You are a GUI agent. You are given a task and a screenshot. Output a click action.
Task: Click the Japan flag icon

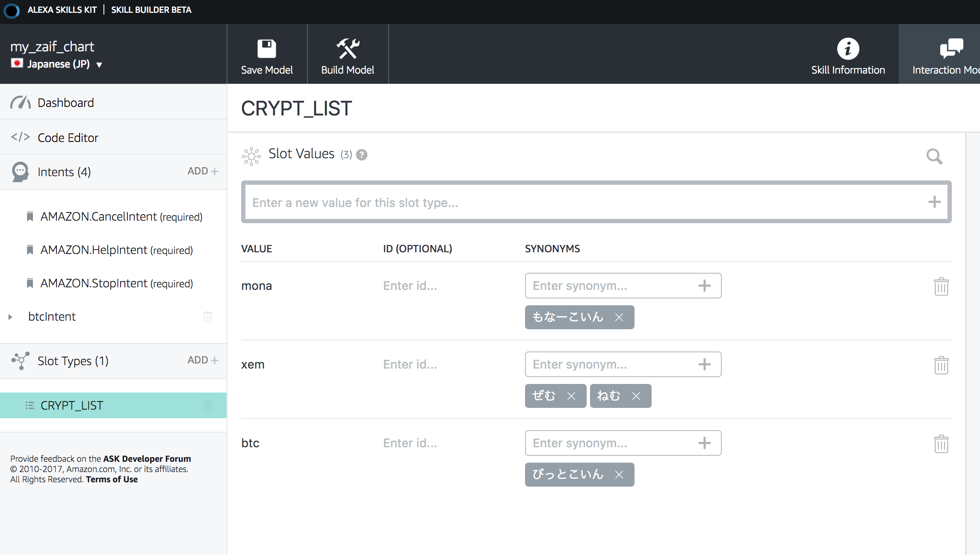pyautogui.click(x=17, y=63)
